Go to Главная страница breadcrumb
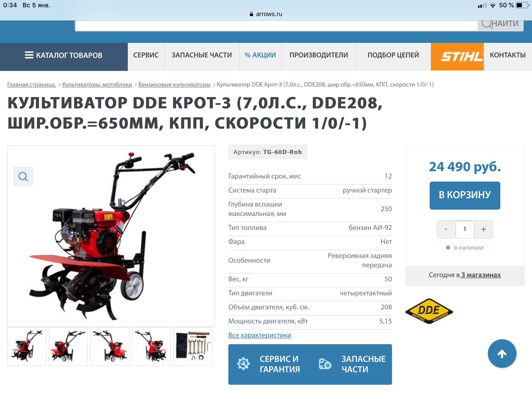This screenshot has height=399, width=532. (32, 84)
